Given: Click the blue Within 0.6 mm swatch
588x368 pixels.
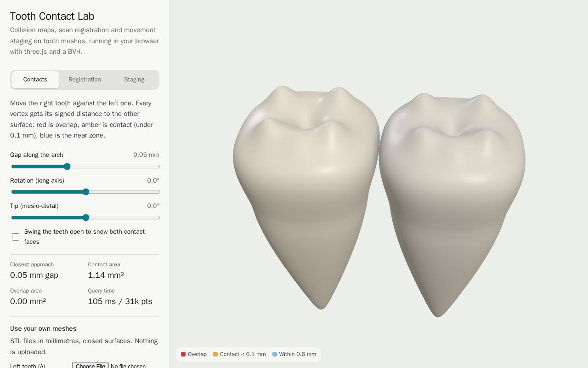Looking at the screenshot, I should 275,354.
